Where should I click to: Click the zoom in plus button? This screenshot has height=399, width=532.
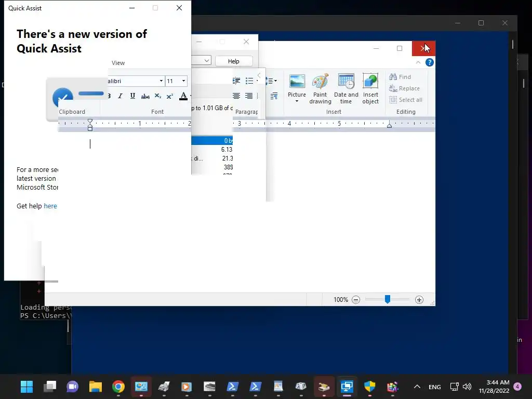point(419,300)
